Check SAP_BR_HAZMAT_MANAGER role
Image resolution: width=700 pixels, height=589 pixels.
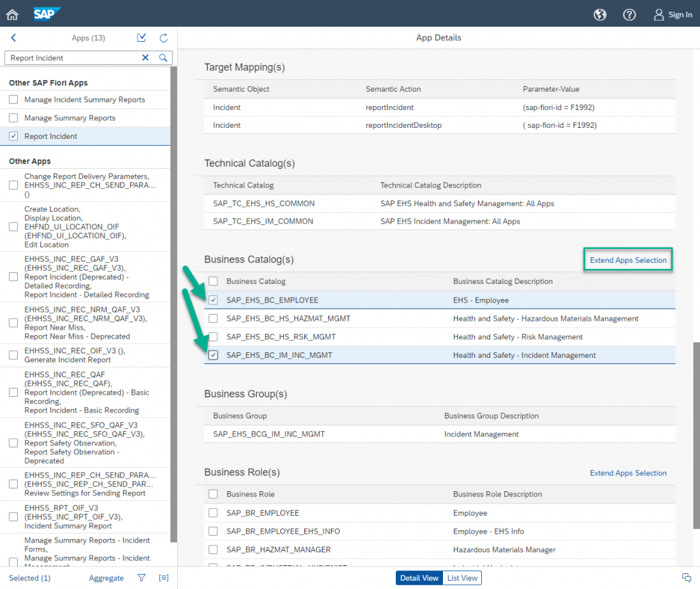pos(213,549)
